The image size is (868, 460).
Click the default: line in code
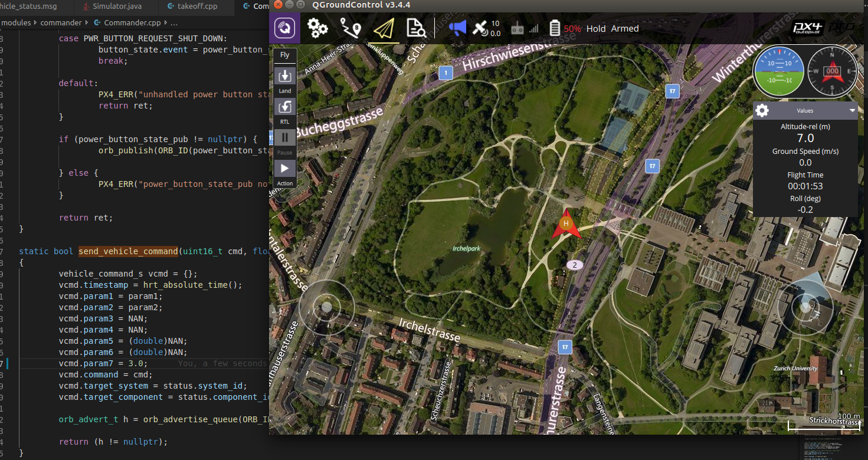[x=78, y=83]
